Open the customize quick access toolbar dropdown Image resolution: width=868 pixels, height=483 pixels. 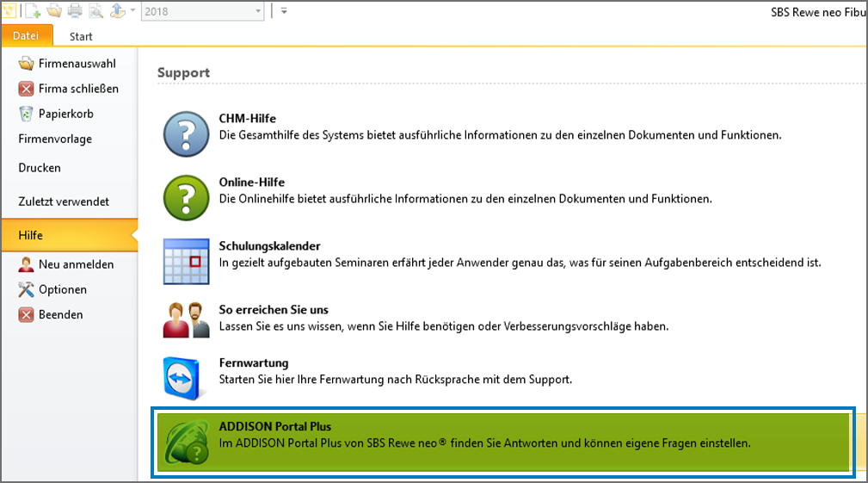(284, 11)
